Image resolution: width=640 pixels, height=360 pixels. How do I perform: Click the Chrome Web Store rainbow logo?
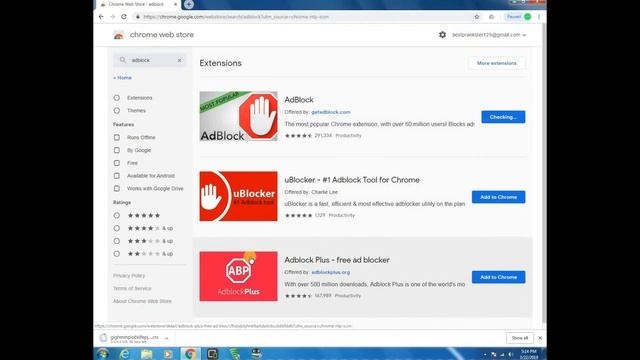[119, 35]
